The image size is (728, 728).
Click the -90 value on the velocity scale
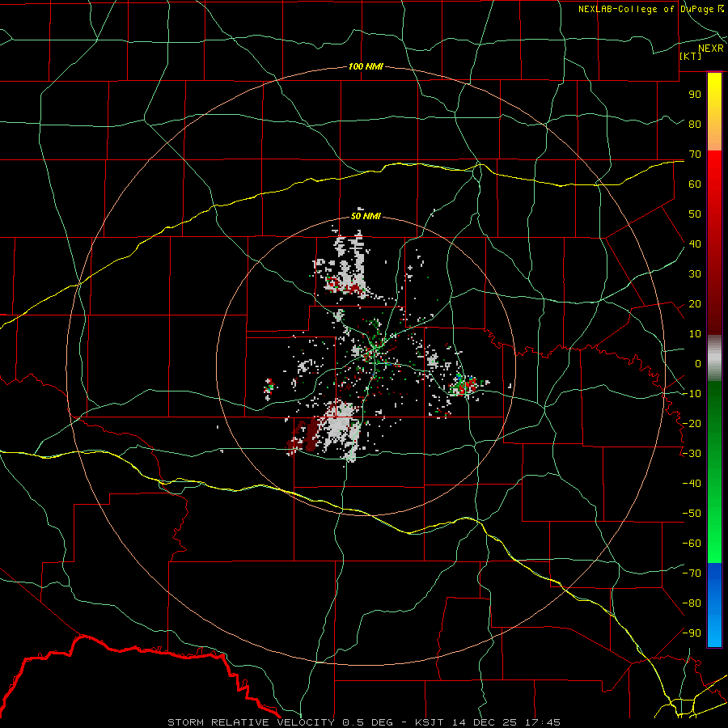(692, 633)
